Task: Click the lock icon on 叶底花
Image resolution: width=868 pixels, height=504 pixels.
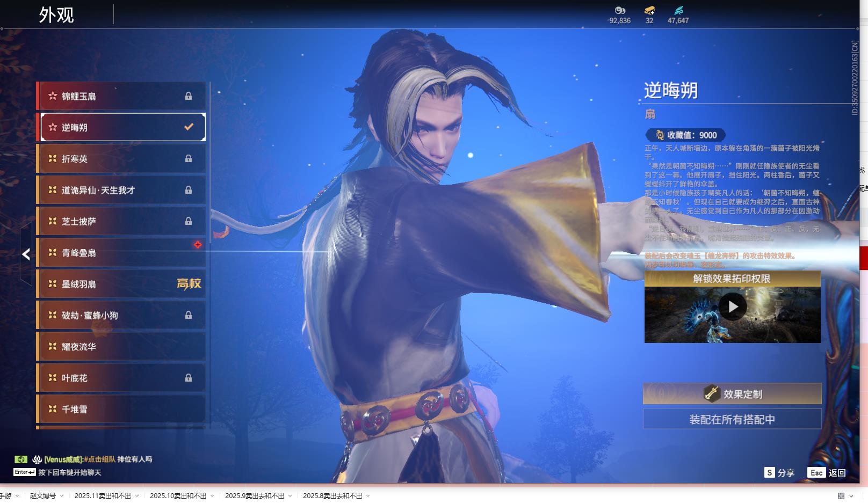Action: click(x=189, y=378)
